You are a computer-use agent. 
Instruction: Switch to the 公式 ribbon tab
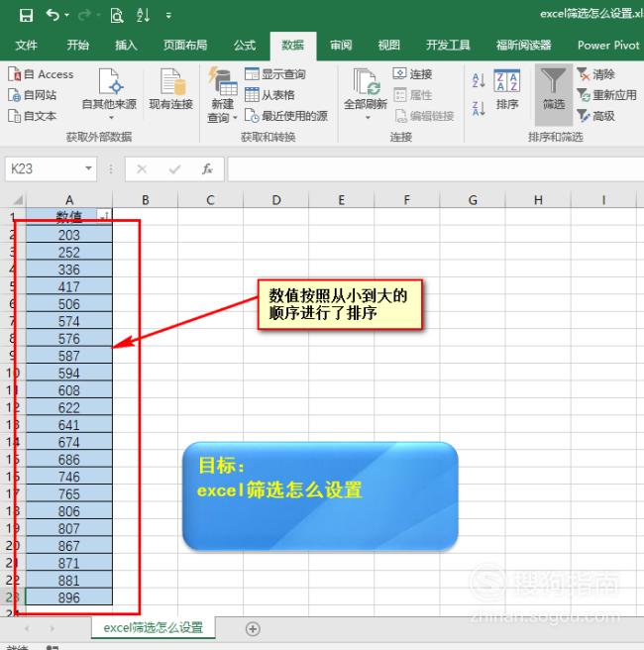tap(245, 45)
